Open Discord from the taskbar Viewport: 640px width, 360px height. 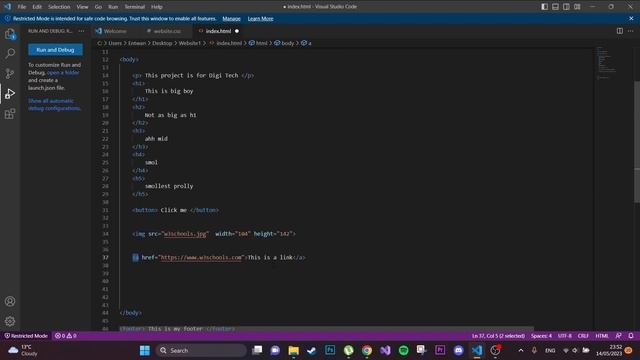pos(459,350)
